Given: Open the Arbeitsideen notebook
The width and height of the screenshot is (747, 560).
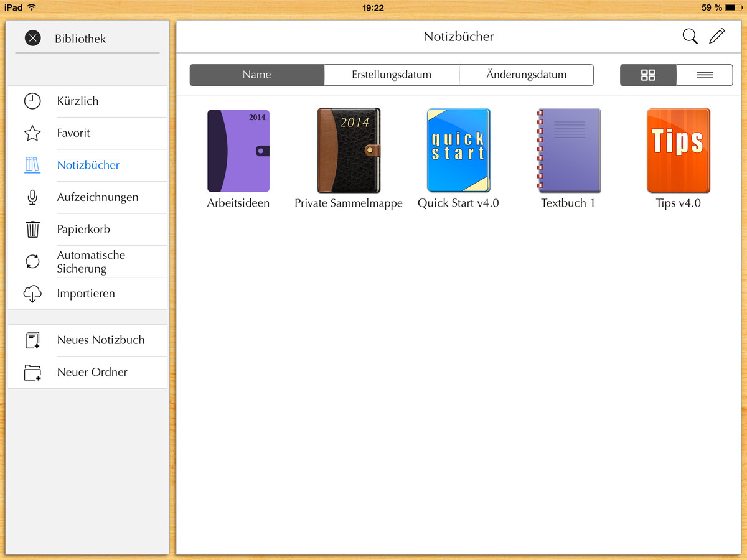Looking at the screenshot, I should click(238, 150).
